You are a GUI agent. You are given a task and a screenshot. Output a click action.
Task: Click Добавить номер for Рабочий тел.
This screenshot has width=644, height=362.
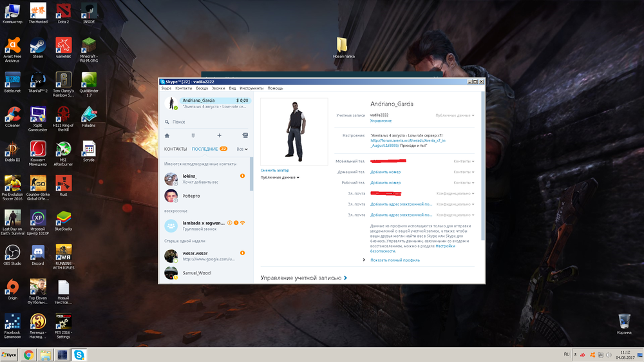tap(385, 182)
